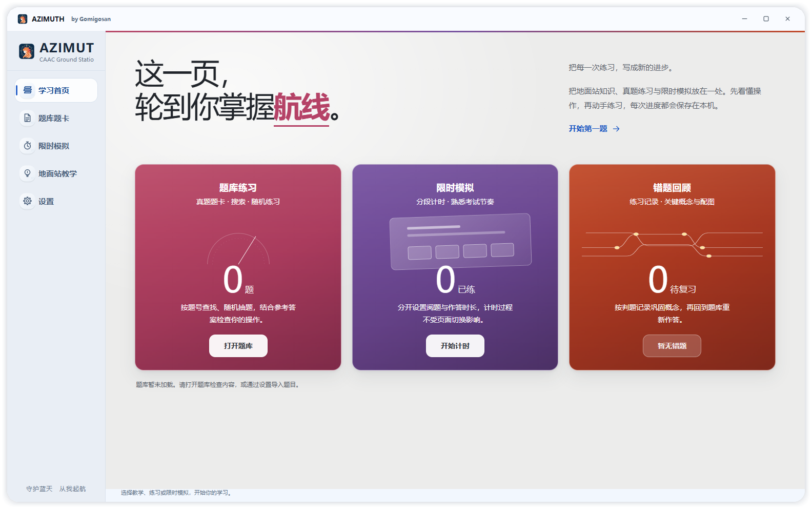
Task: Click the tagline 把每一次练习，写成新的进步。
Action: tap(622, 67)
